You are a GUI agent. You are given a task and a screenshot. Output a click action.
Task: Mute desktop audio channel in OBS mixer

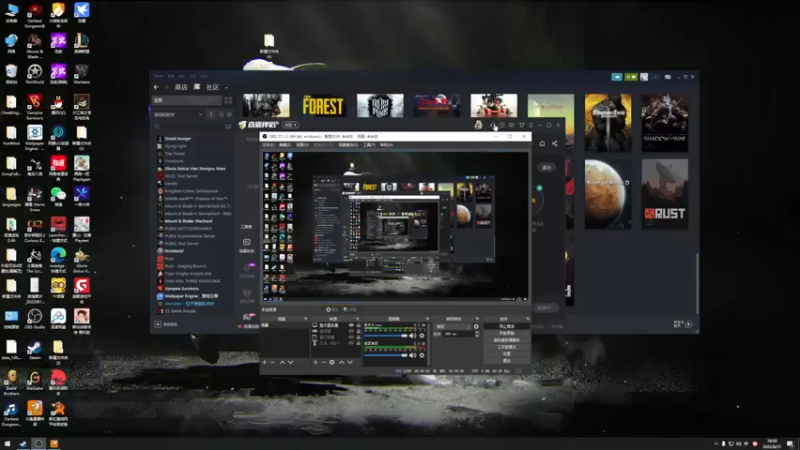coord(411,356)
